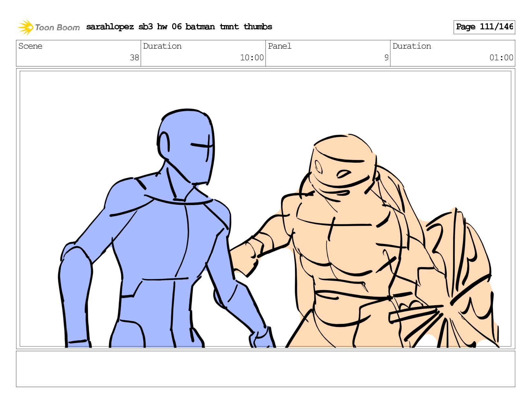Select the panel duration '01:00'
The width and height of the screenshot is (532, 411).
pyautogui.click(x=501, y=58)
